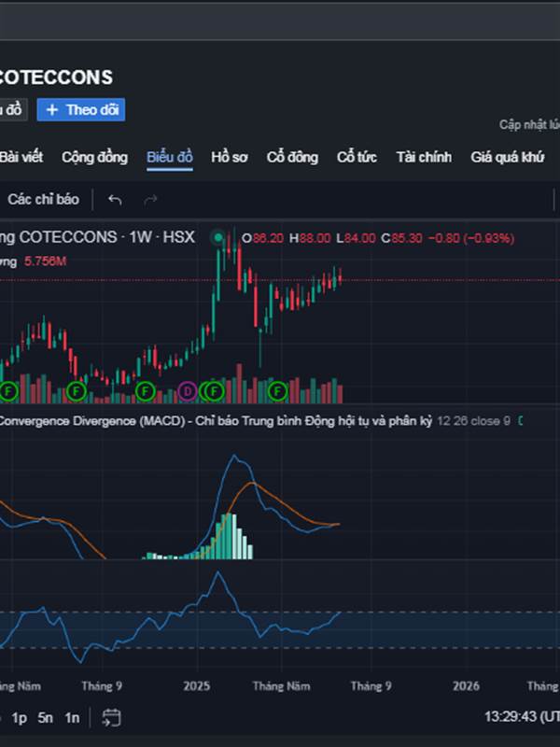Viewport: 560px width, 747px height.
Task: Select the 1n time range
Action: 72,717
